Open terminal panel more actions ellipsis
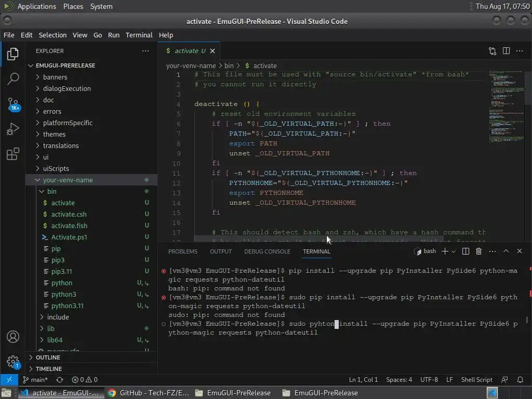Viewport: 532px width, 399px height. [493, 251]
